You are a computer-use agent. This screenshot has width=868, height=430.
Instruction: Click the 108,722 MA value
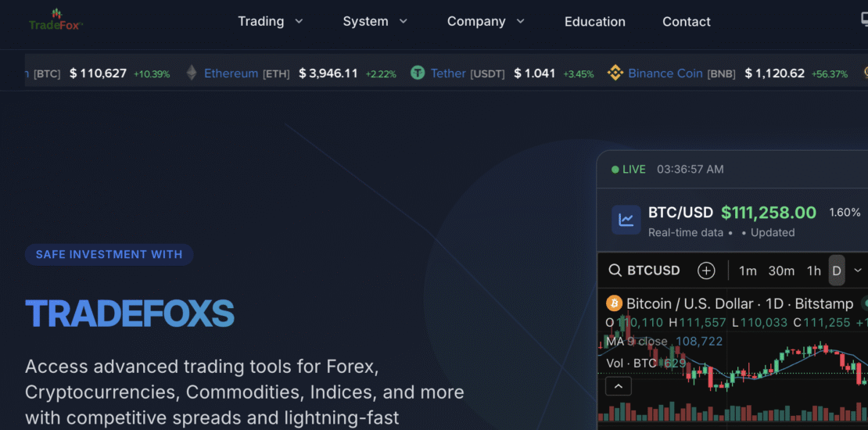click(699, 342)
